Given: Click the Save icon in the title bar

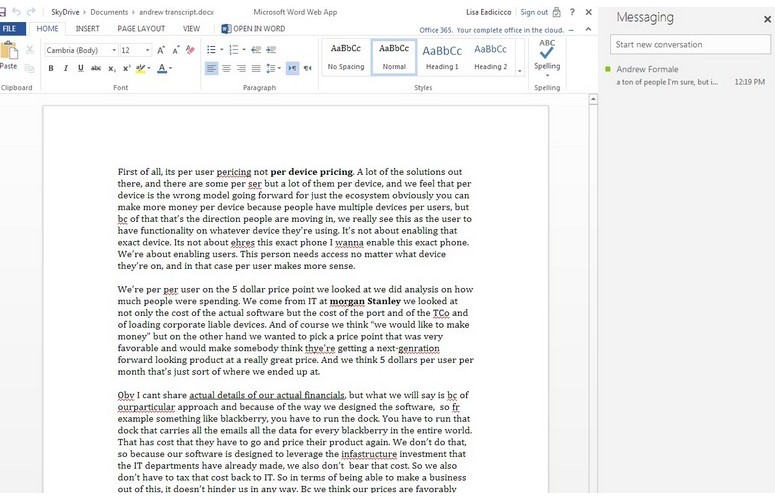Looking at the screenshot, I should tap(2, 12).
